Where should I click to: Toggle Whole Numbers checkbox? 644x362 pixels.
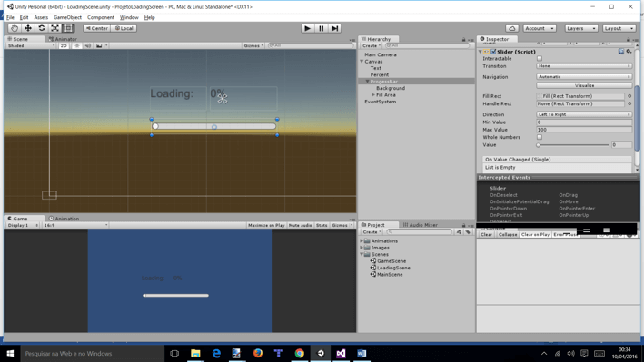coord(540,137)
